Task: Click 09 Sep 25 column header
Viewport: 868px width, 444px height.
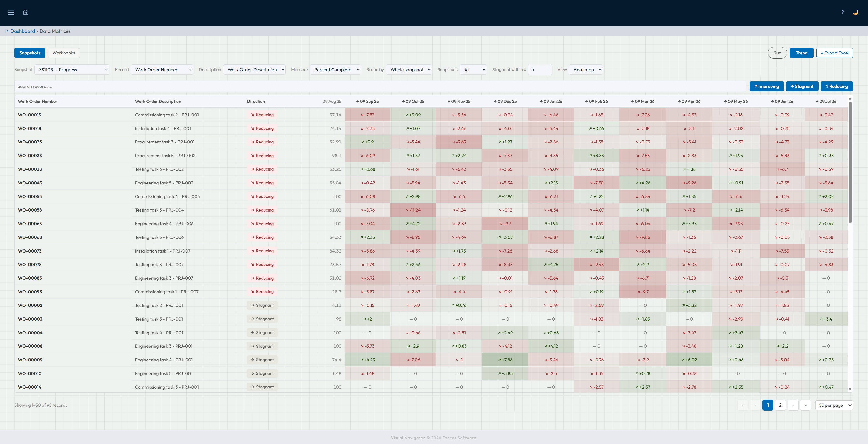Action: [367, 102]
